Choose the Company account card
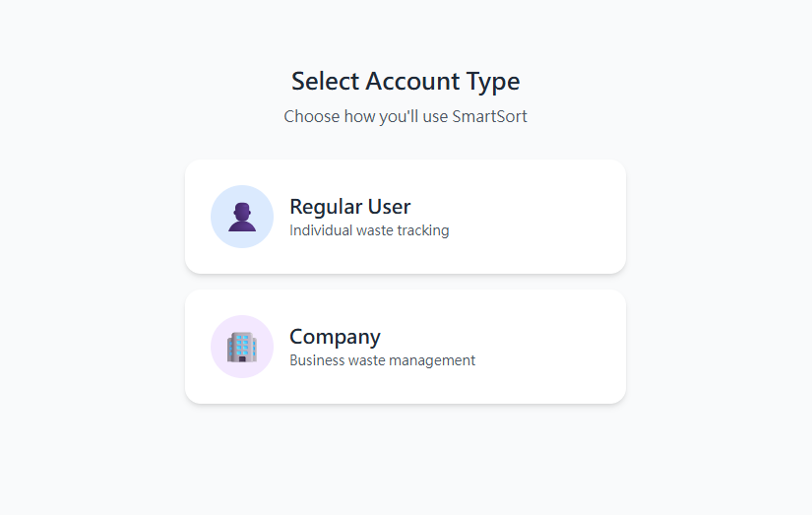Screen dimensions: 812x515 (x=405, y=347)
